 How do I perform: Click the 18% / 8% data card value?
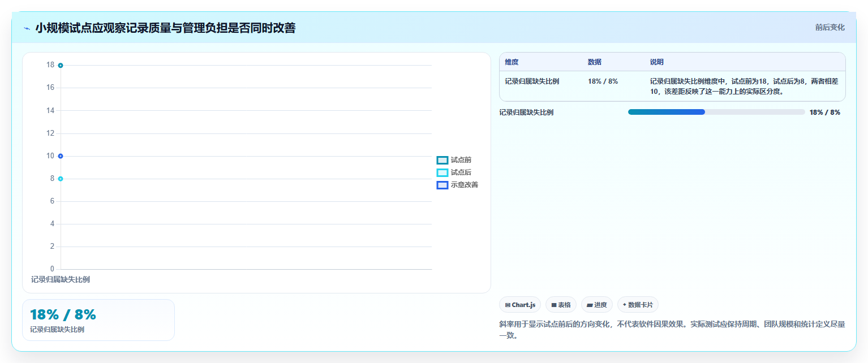(63, 315)
